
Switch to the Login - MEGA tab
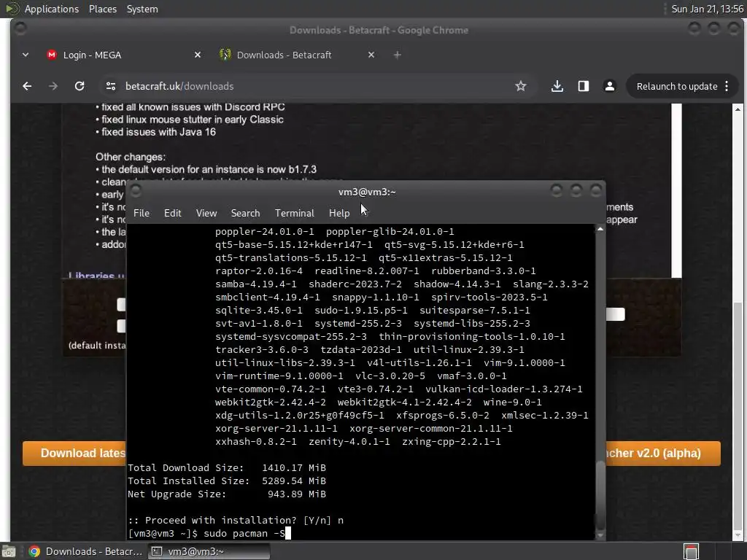pyautogui.click(x=124, y=55)
